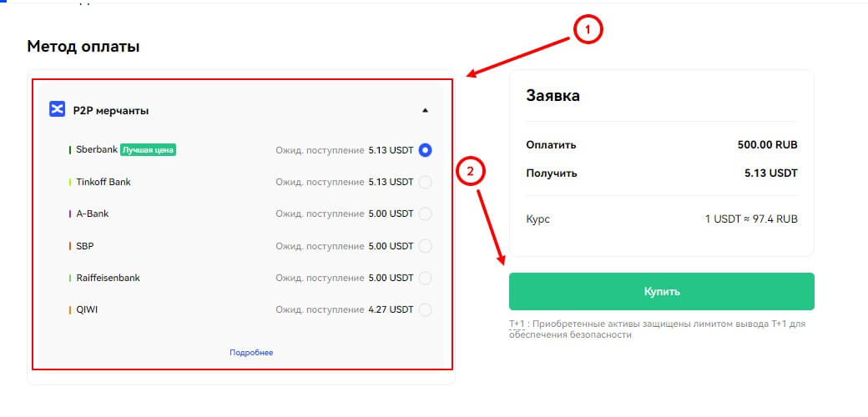Choose the Tinkoff Bank radio button
This screenshot has height=417, width=868.
pyautogui.click(x=425, y=182)
